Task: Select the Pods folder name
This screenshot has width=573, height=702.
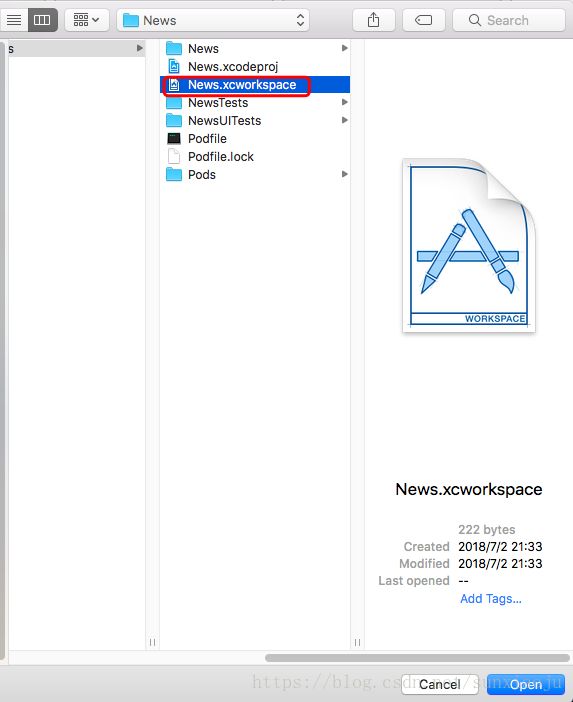Action: pos(202,175)
